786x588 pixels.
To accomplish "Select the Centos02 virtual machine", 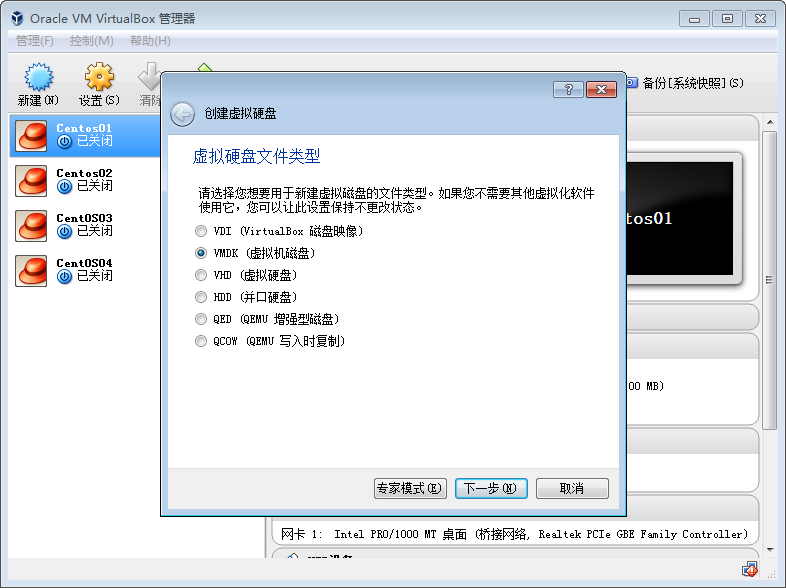I will (x=85, y=180).
